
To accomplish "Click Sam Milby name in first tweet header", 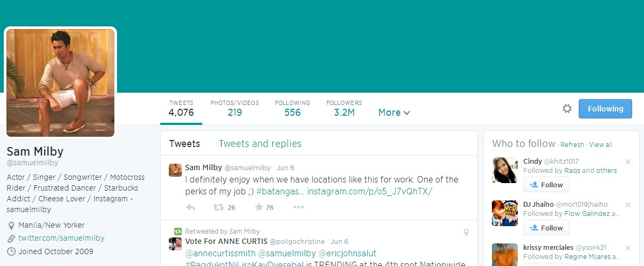I will click(203, 167).
